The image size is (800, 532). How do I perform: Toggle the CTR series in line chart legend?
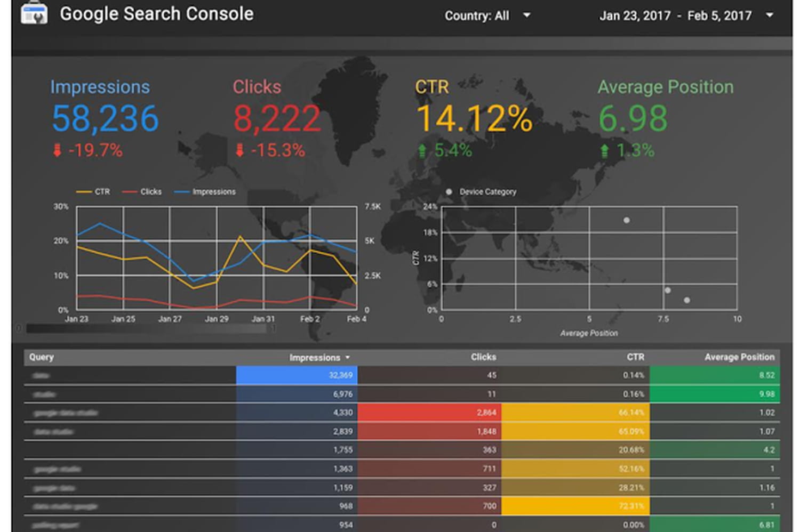[x=93, y=192]
